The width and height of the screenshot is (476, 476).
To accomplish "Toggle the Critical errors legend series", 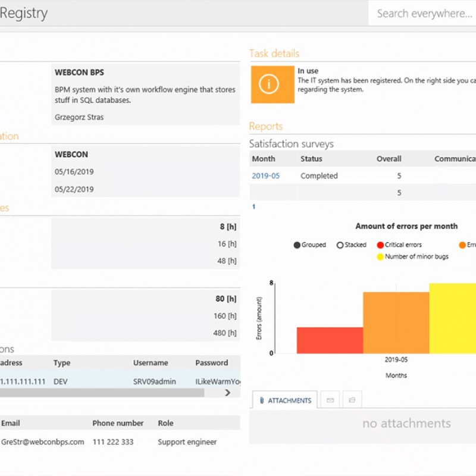I will point(380,245).
